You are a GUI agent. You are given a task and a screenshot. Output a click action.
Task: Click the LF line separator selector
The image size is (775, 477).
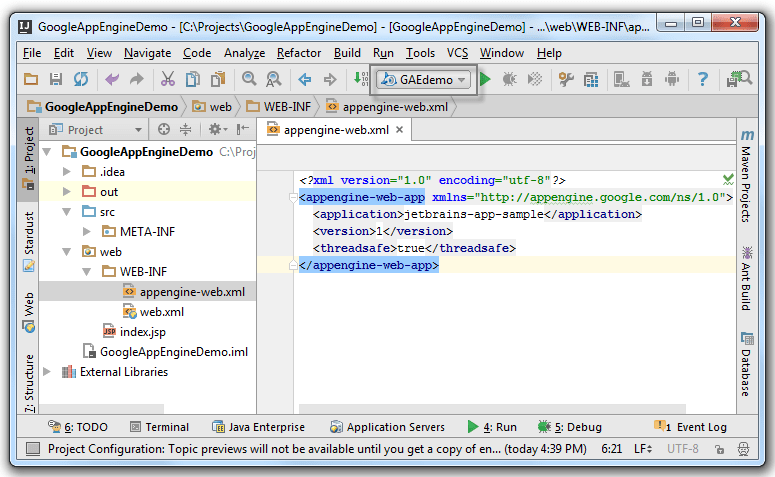(643, 449)
